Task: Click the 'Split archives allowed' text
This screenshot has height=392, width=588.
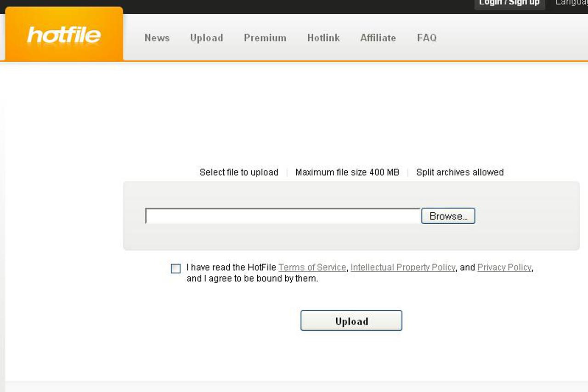Action: click(460, 172)
